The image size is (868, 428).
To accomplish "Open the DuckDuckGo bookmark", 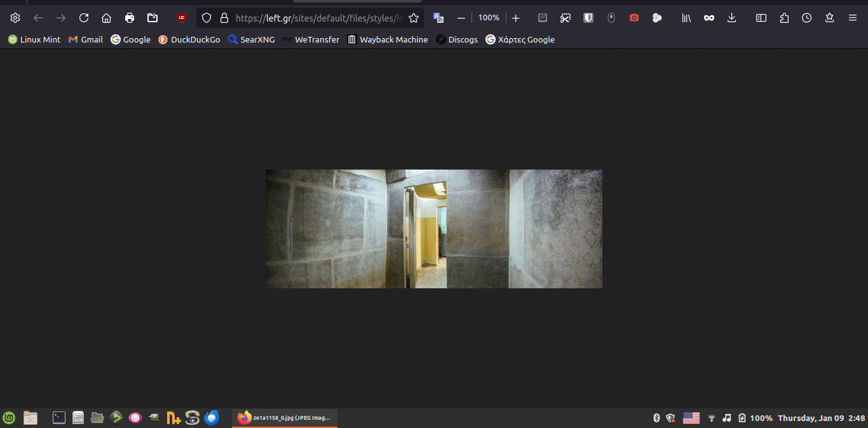I will click(x=189, y=39).
